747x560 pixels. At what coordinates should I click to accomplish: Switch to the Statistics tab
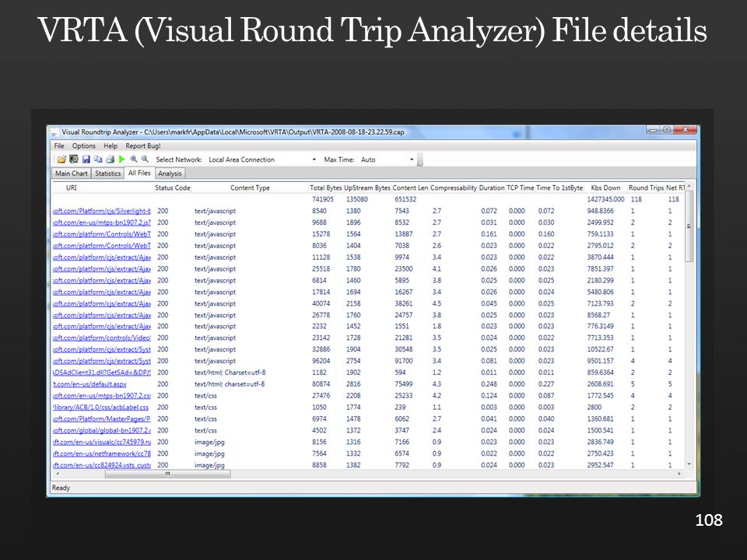107,173
